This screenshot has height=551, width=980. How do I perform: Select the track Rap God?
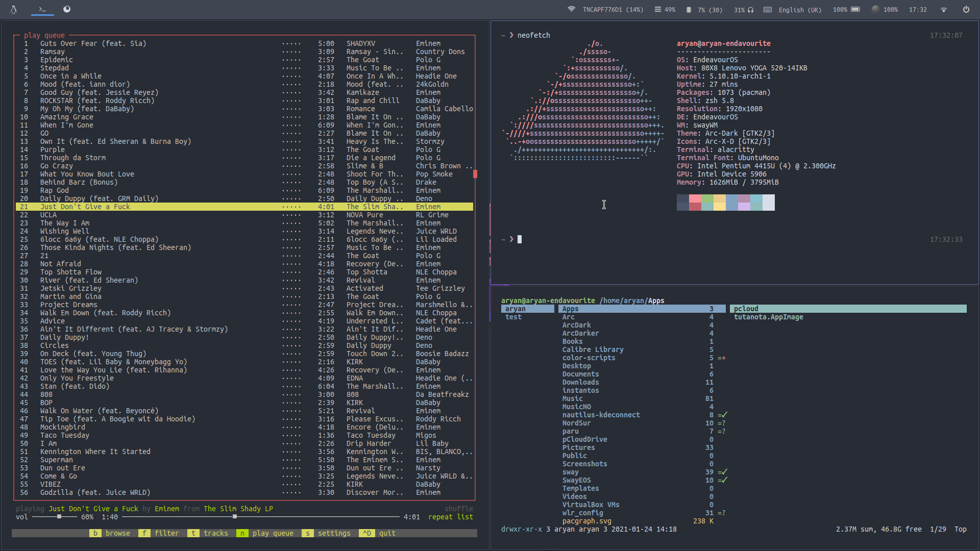(244, 190)
